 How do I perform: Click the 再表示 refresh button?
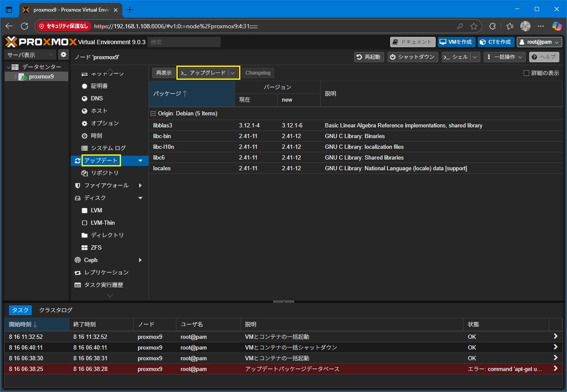(164, 73)
